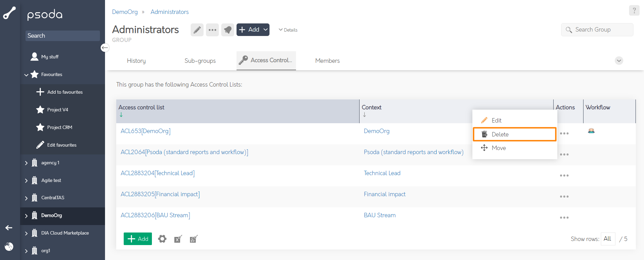Open actions dots for ACL653 row
The width and height of the screenshot is (644, 260).
(564, 133)
